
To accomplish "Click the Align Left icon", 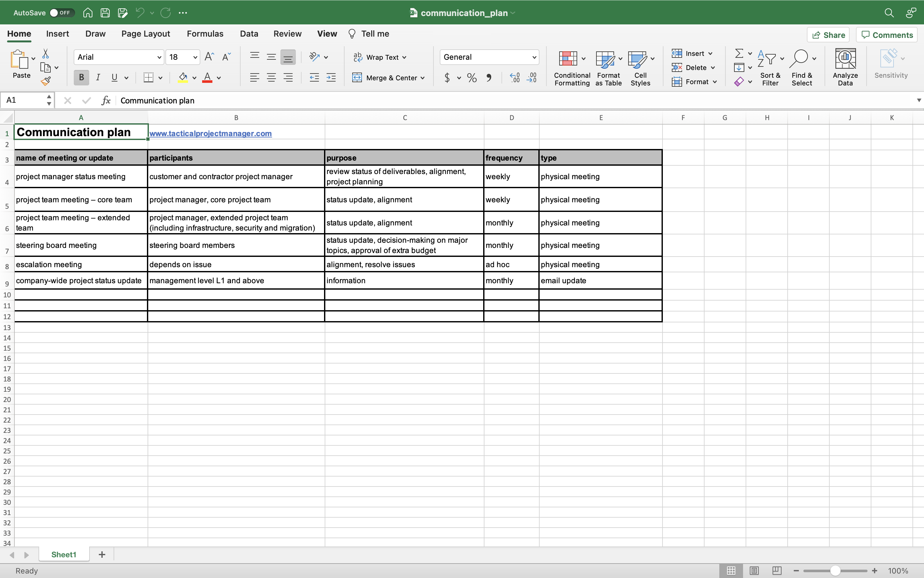I will click(x=254, y=78).
